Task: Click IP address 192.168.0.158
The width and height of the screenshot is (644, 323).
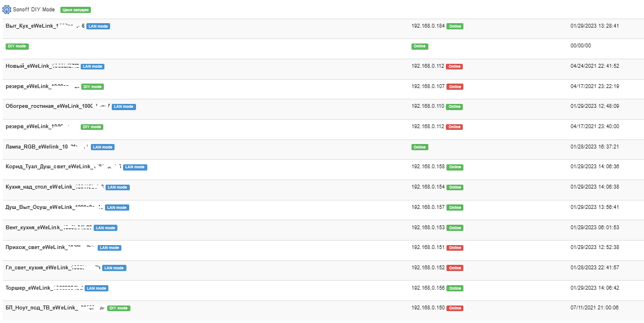Action: click(x=428, y=167)
